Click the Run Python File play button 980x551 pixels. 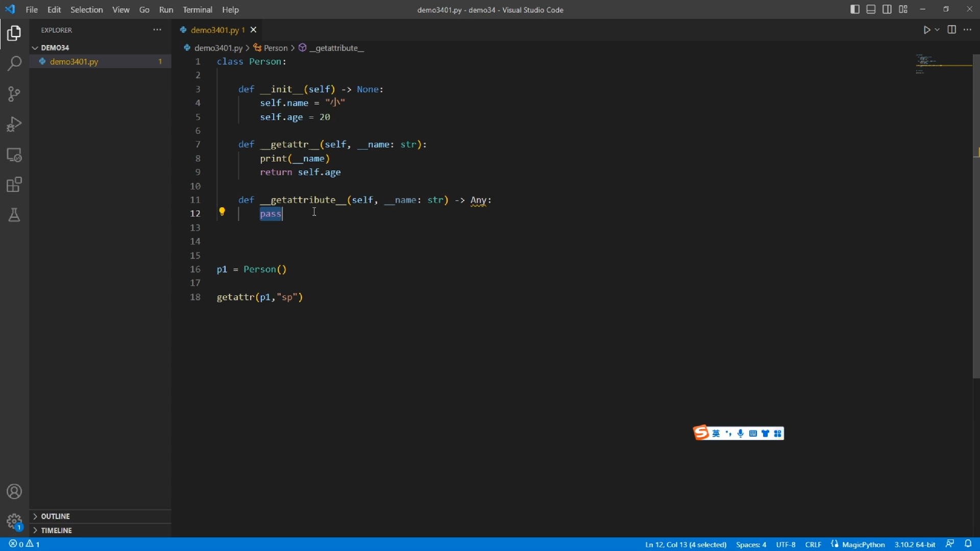click(x=926, y=30)
